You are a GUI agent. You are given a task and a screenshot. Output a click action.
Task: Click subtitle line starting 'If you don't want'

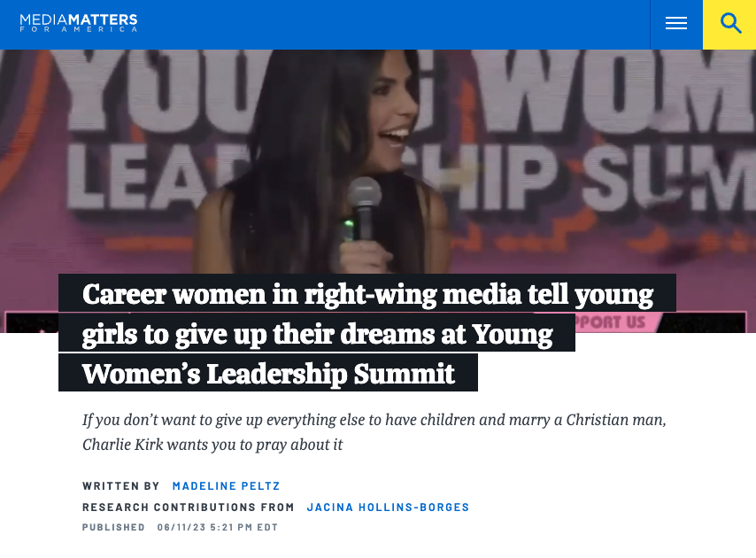click(374, 420)
